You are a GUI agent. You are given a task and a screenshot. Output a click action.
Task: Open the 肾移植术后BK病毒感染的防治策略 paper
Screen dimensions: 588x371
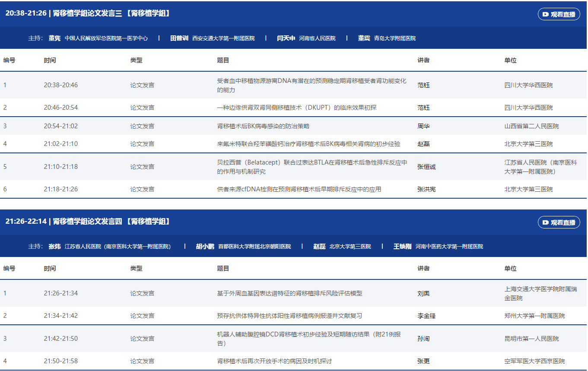pos(263,126)
